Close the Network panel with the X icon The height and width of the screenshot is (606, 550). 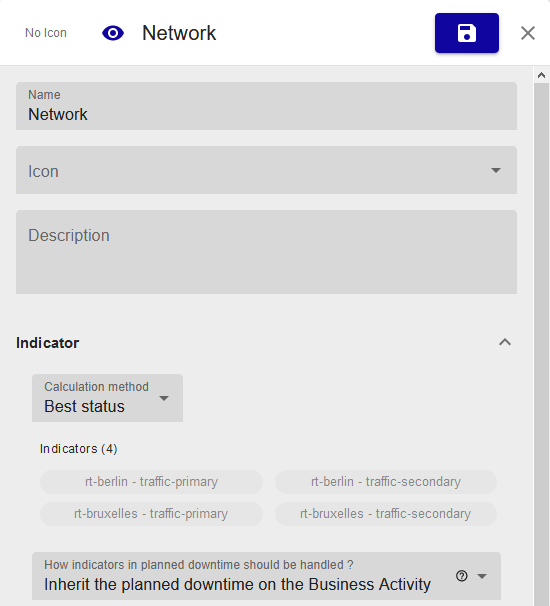(x=528, y=33)
